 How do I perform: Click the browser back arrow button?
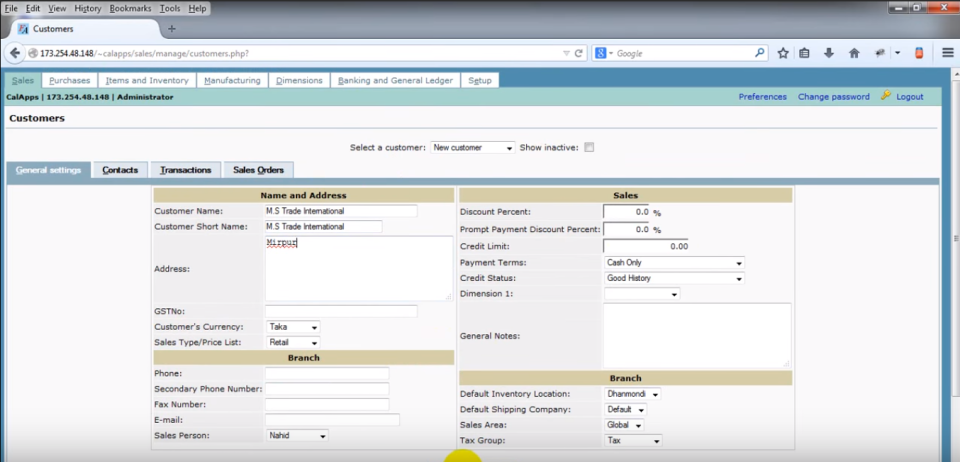coord(15,53)
